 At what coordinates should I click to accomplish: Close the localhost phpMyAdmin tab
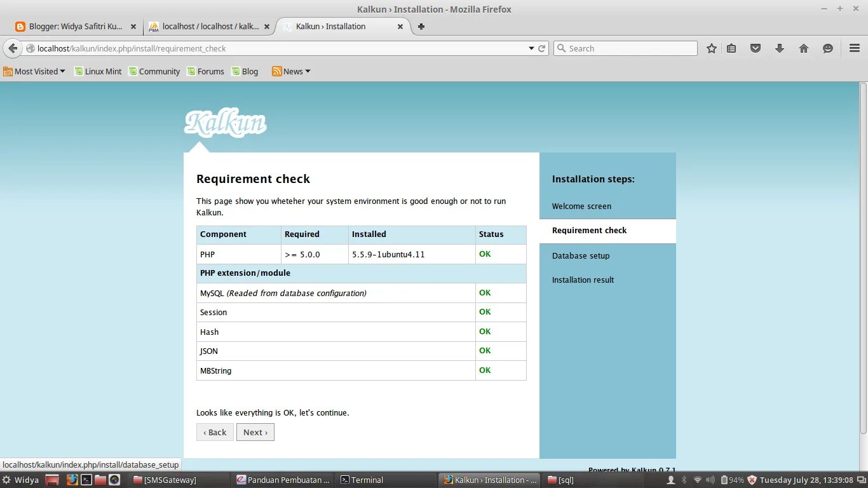(x=267, y=27)
